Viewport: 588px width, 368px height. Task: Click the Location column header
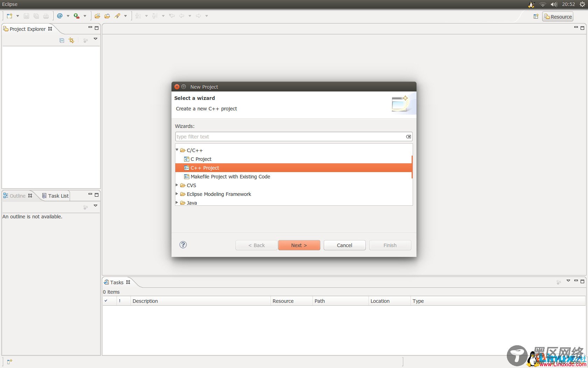click(x=390, y=301)
